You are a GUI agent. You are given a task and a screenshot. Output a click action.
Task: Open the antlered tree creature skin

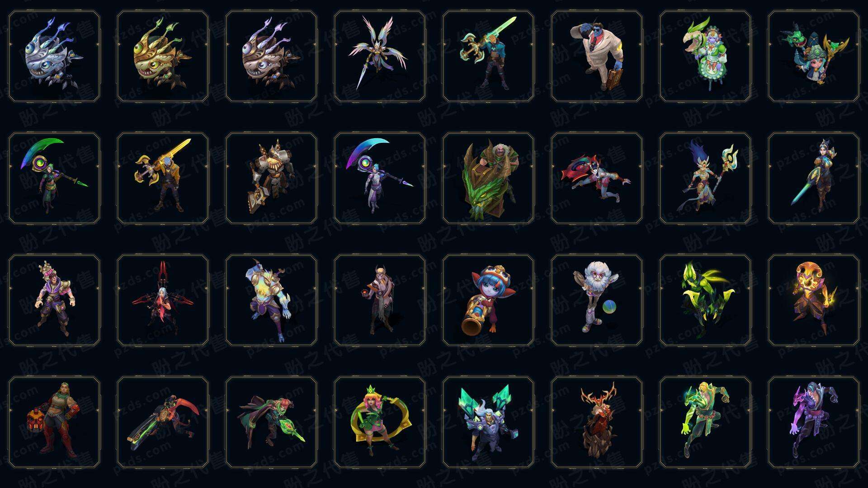pyautogui.click(x=597, y=422)
